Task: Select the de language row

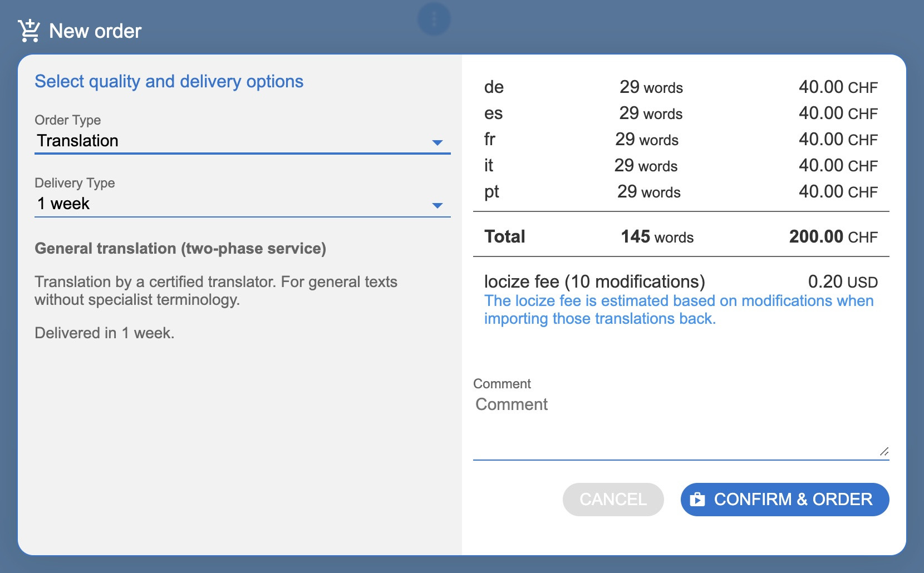Action: click(x=494, y=87)
